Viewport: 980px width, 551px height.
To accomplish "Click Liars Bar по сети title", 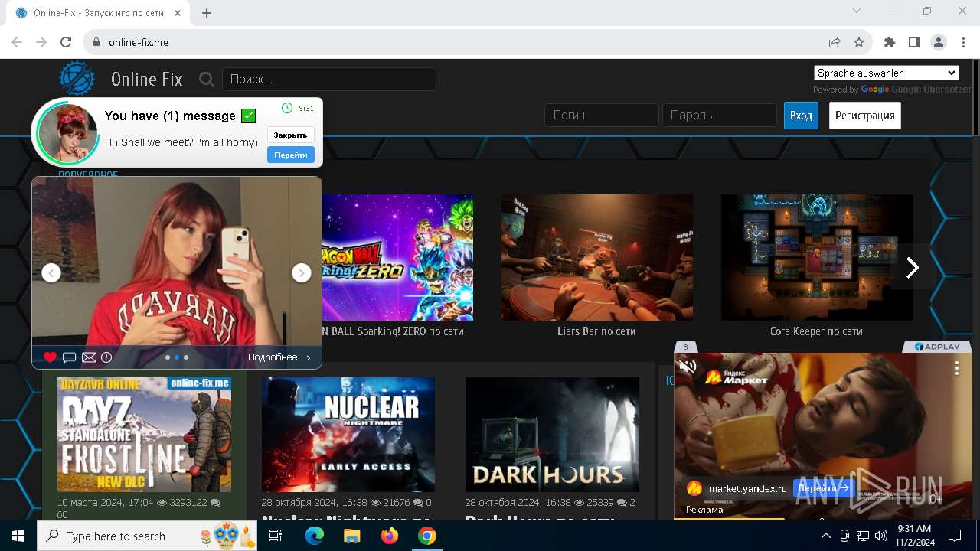I will click(x=596, y=331).
